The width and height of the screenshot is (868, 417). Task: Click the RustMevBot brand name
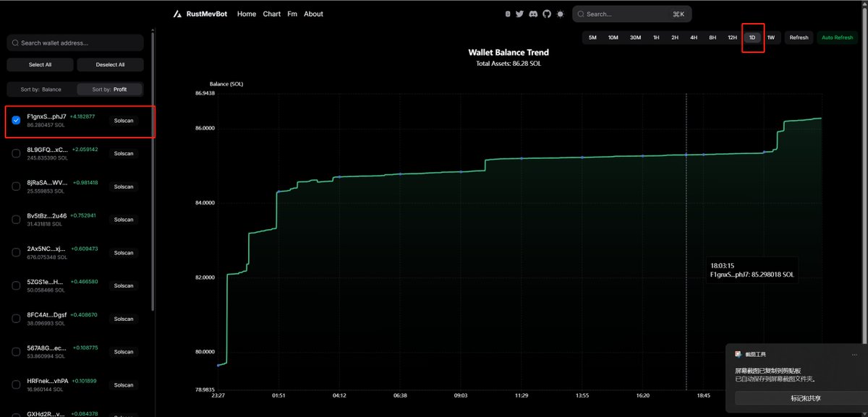(x=207, y=14)
